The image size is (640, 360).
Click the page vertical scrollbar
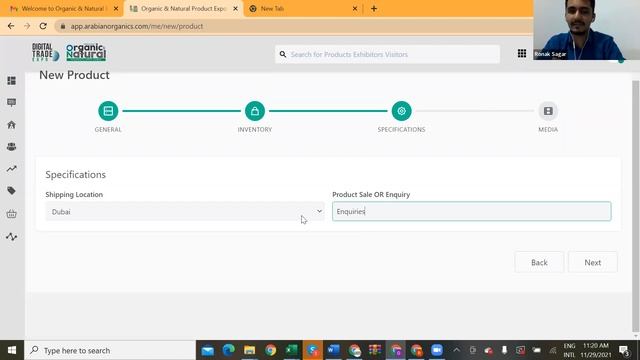point(635,206)
